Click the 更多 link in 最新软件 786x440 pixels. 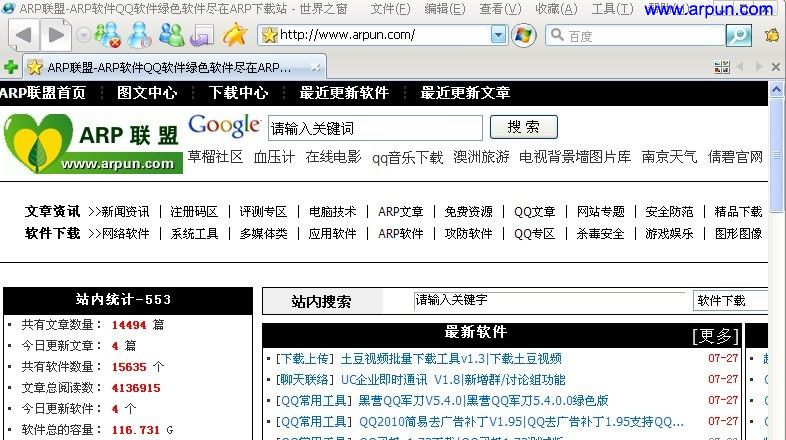(714, 335)
